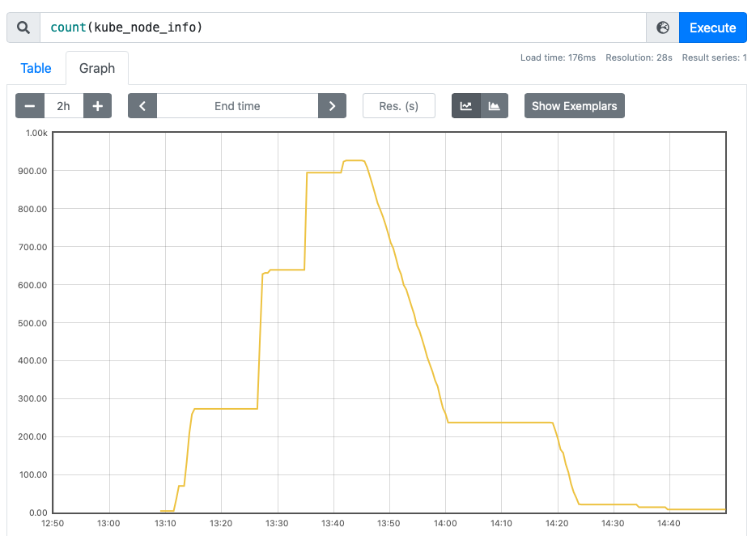Viewport: 756px width, 536px height.
Task: Click the 13:30 x-axis label
Action: (x=277, y=523)
